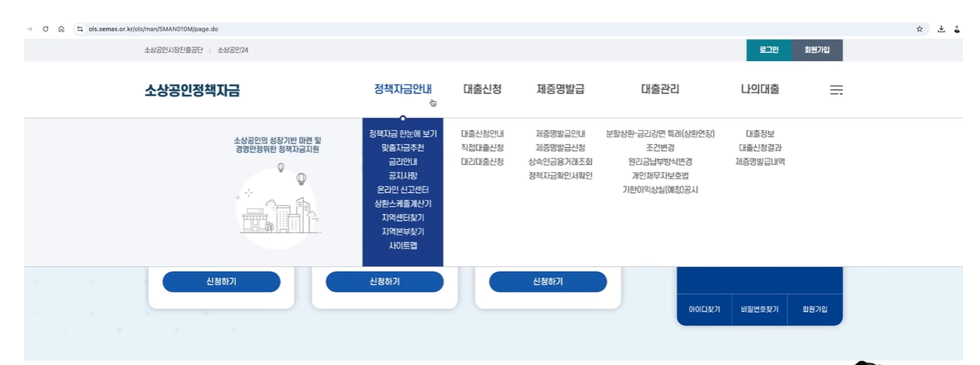980x365 pixels.
Task: Select 지역센터찾기 submenu item
Action: tap(403, 218)
